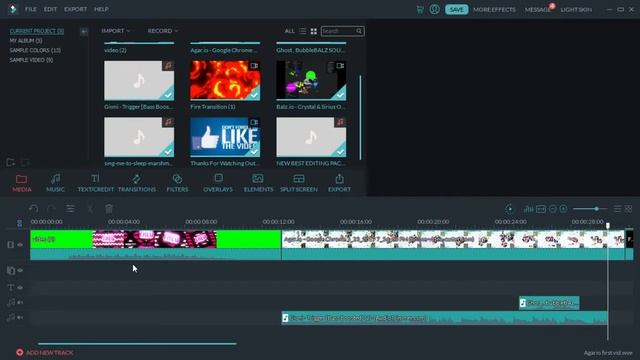The height and width of the screenshot is (360, 640).
Task: Collapse the media library sidebar arrow
Action: tap(84, 31)
